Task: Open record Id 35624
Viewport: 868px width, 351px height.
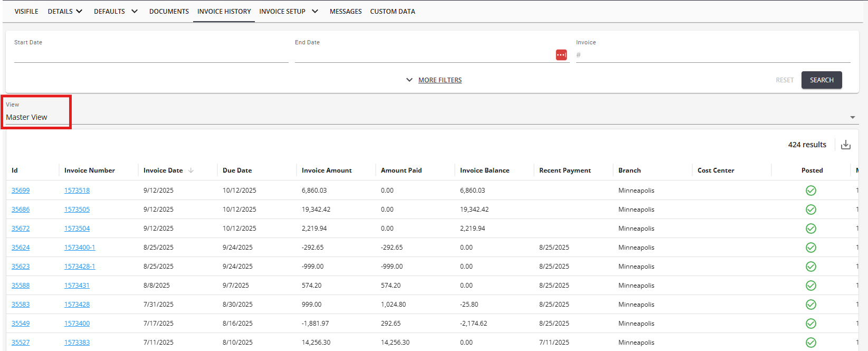Action: [21, 248]
